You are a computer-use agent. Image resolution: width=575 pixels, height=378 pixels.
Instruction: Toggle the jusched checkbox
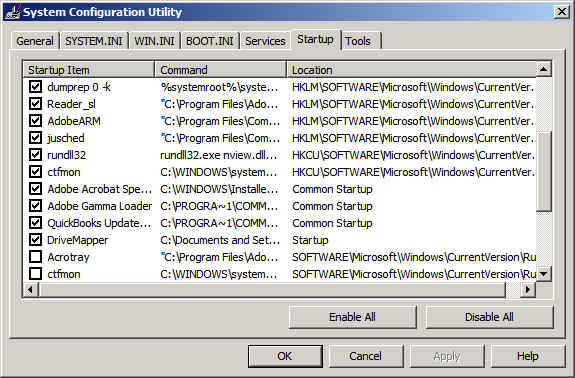point(35,138)
